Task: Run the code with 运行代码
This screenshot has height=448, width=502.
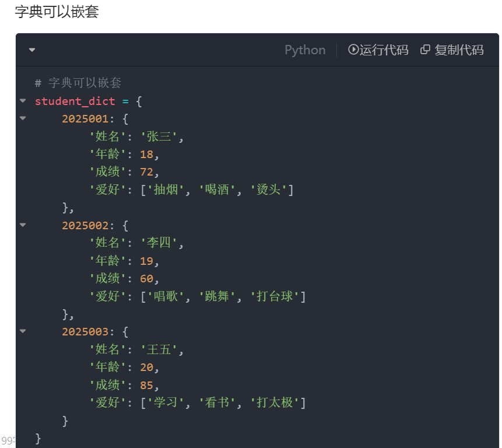Action: coord(378,50)
